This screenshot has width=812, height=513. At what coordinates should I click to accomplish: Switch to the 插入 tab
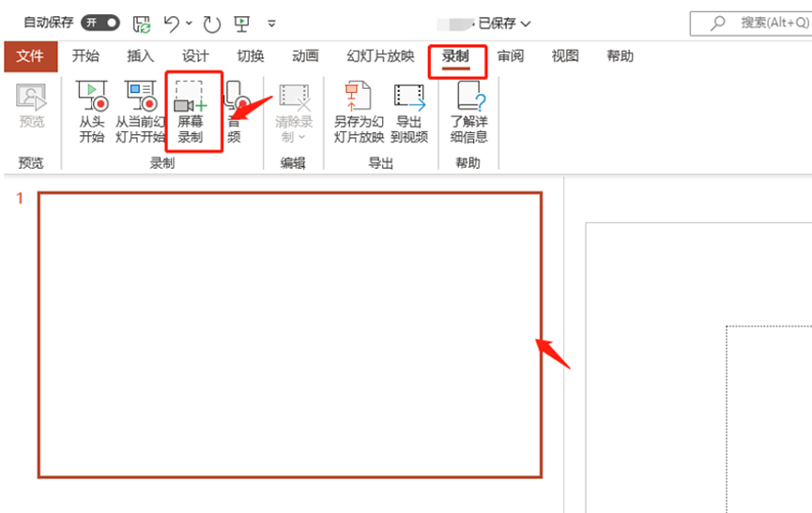coord(140,56)
